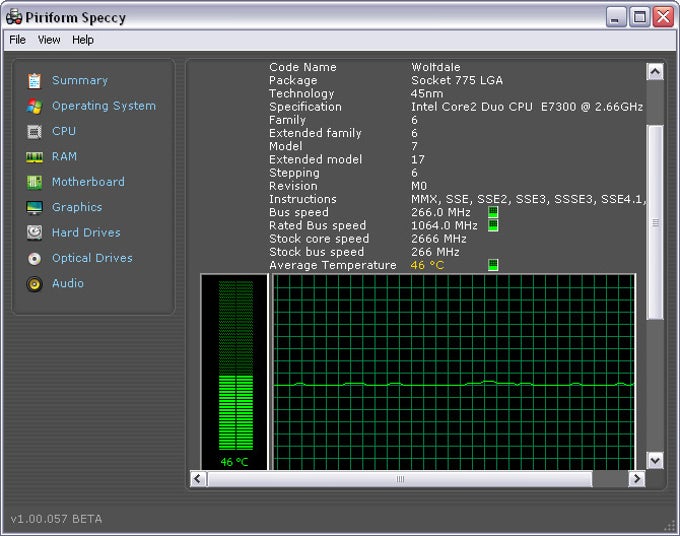Click the Intel Core2 Duo specification text

(x=527, y=107)
